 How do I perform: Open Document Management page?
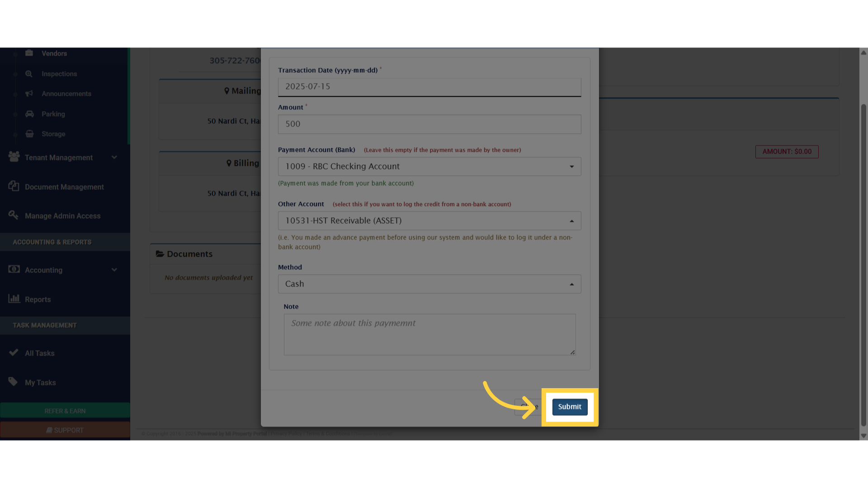(64, 187)
